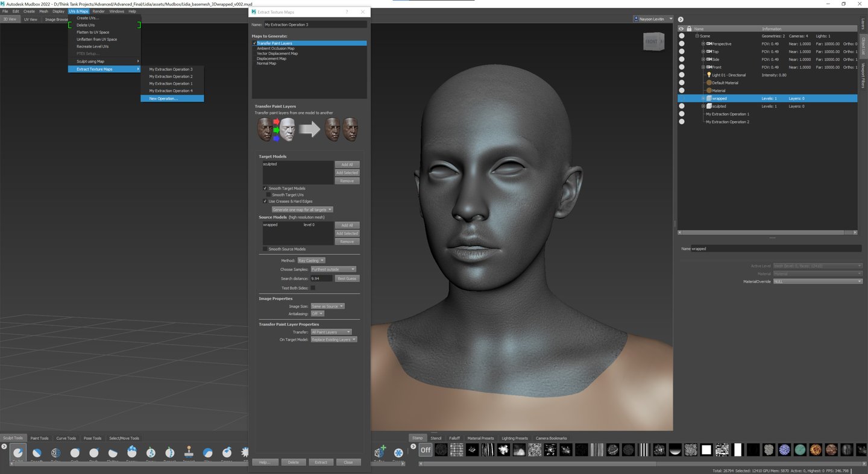Image resolution: width=868 pixels, height=474 pixels.
Task: Hide the sculpted mesh visibility circle
Action: [682, 106]
